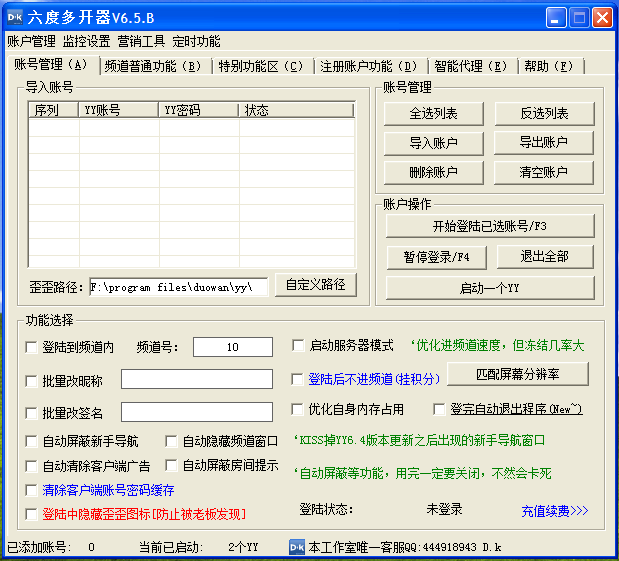The width and height of the screenshot is (619, 561).
Task: Open the 账户管理 menu
Action: [31, 42]
